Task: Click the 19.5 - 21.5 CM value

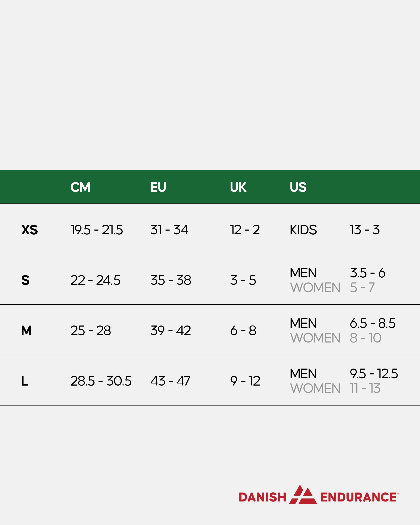Action: click(x=96, y=230)
